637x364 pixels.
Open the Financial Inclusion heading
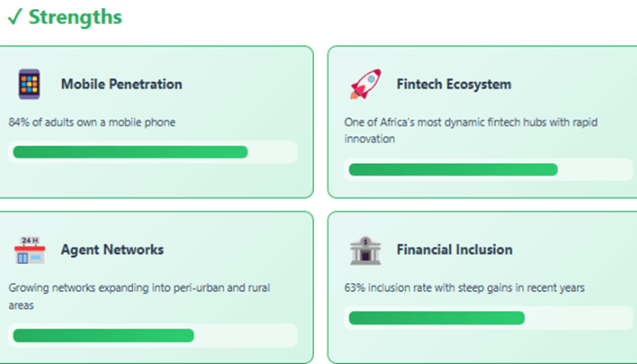point(454,249)
